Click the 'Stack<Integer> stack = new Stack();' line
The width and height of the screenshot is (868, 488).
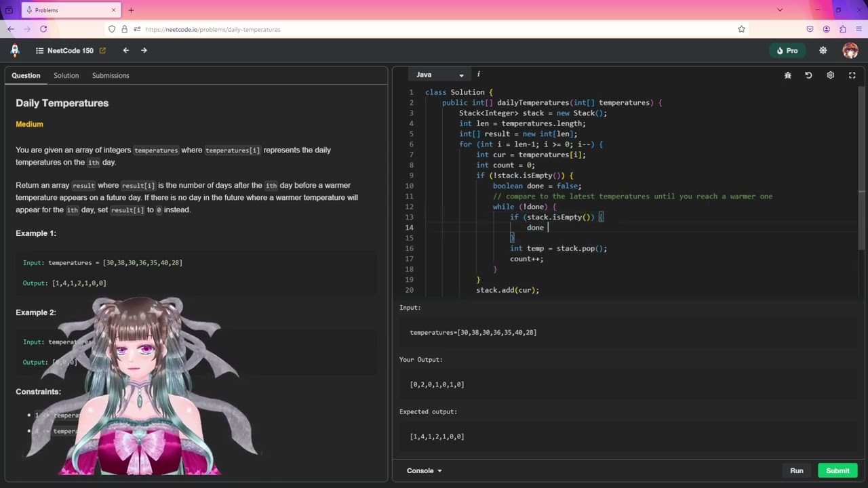533,113
